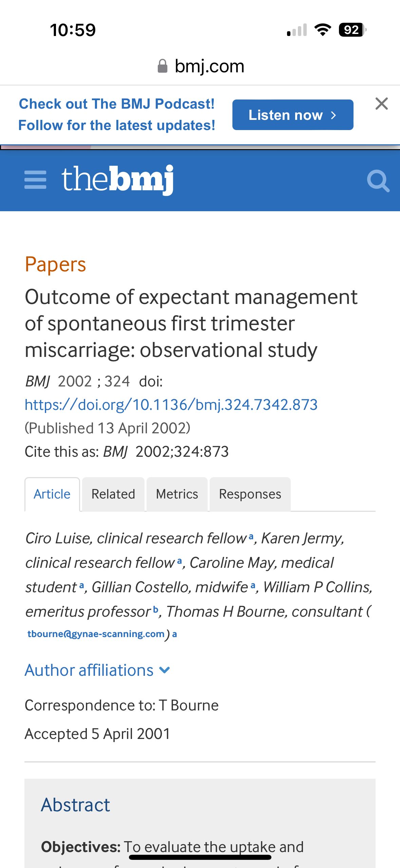Tap the Wi-Fi status icon
Viewport: 400px width, 868px height.
323,30
